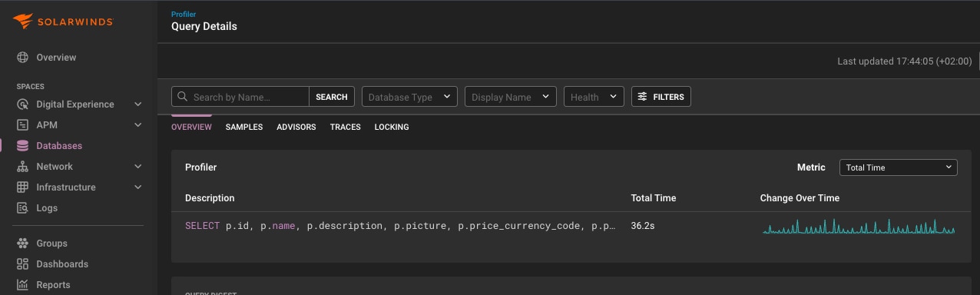
Task: Click the Description column header
Action: [x=210, y=198]
